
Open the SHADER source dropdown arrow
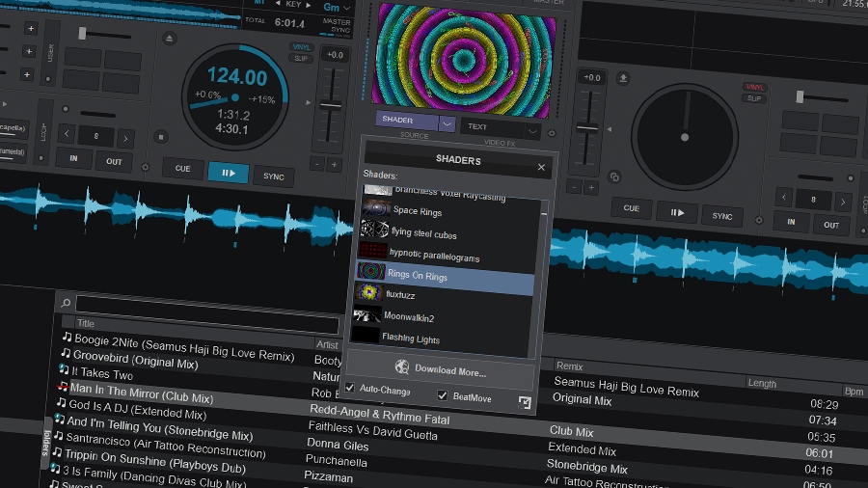tap(448, 123)
